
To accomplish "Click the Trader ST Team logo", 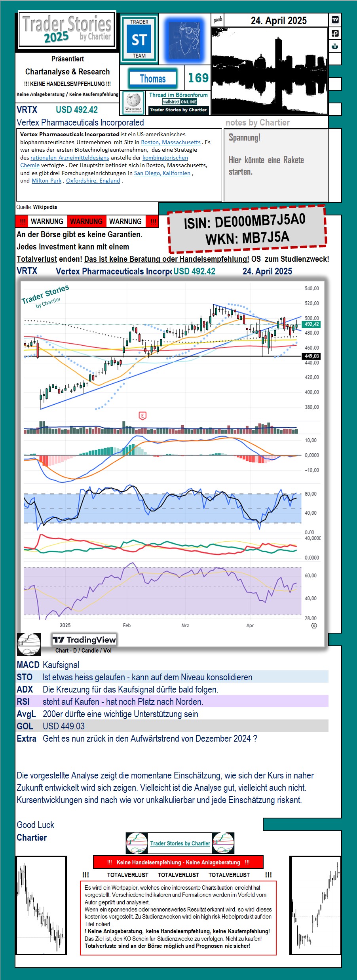I will (139, 39).
